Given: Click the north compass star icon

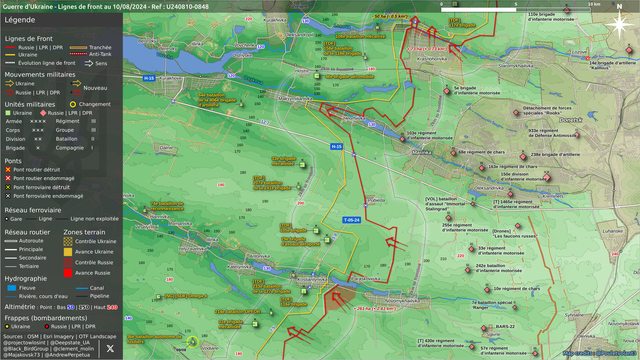Looking at the screenshot, I should [x=619, y=24].
